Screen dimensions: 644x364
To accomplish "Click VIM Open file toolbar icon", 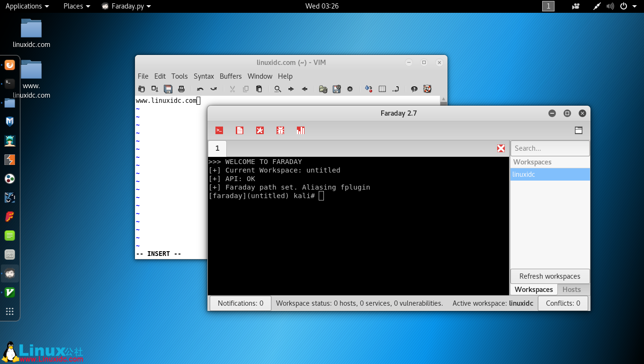I will point(142,89).
